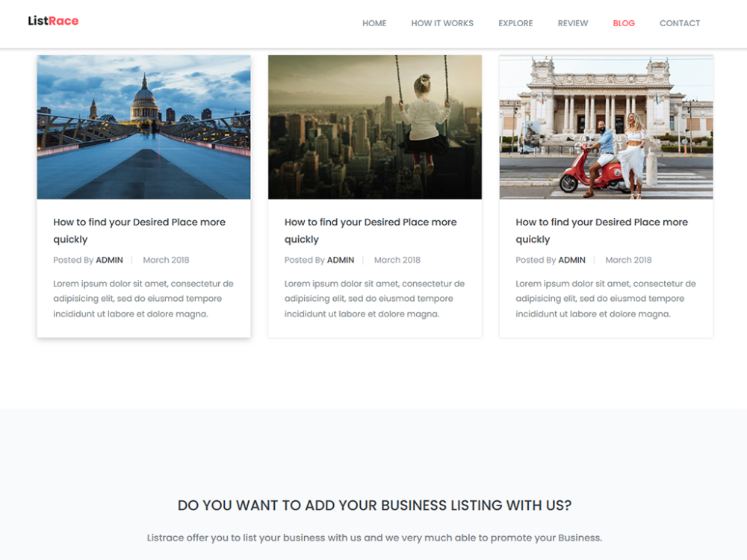Select March 2018 on the rightmost post

(x=628, y=260)
